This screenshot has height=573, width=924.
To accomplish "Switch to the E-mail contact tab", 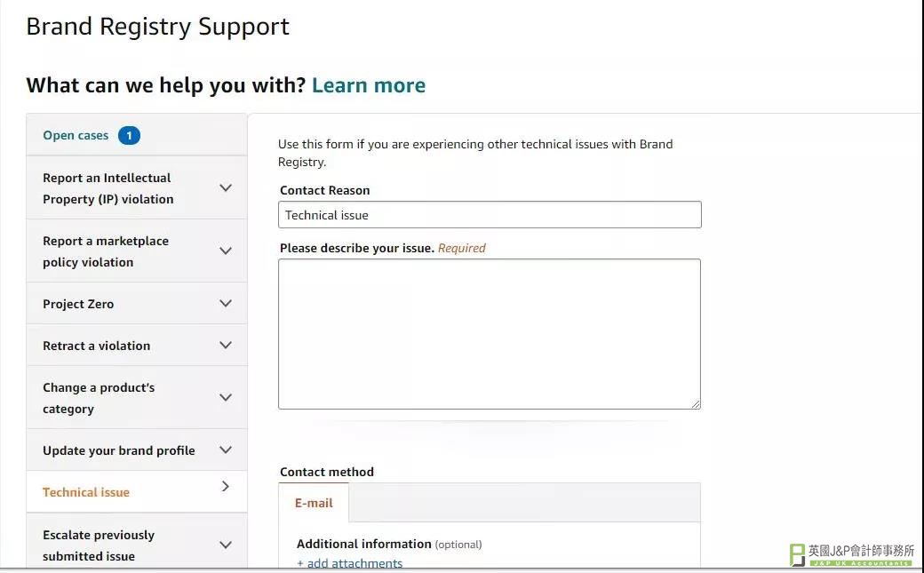I will point(314,503).
